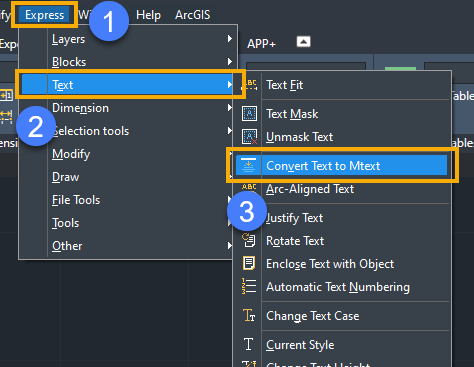474x367 pixels.
Task: Select the Arc-Aligned Text icon
Action: pos(249,187)
